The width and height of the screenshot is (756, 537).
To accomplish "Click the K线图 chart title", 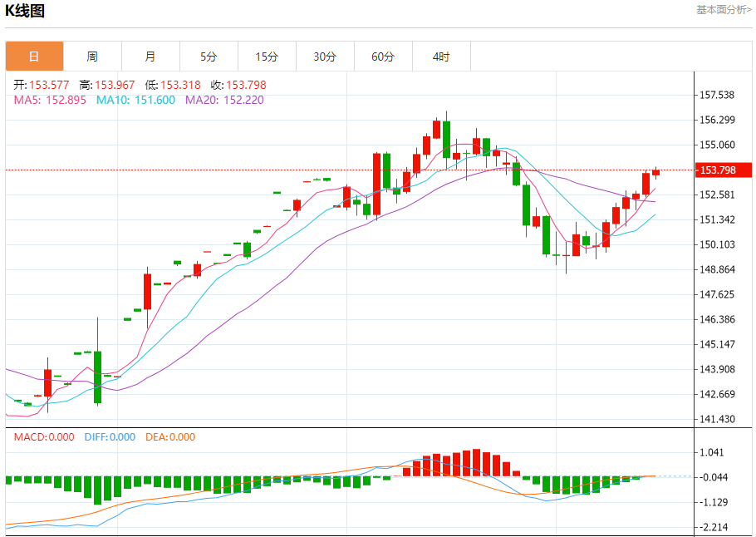I will coord(25,10).
